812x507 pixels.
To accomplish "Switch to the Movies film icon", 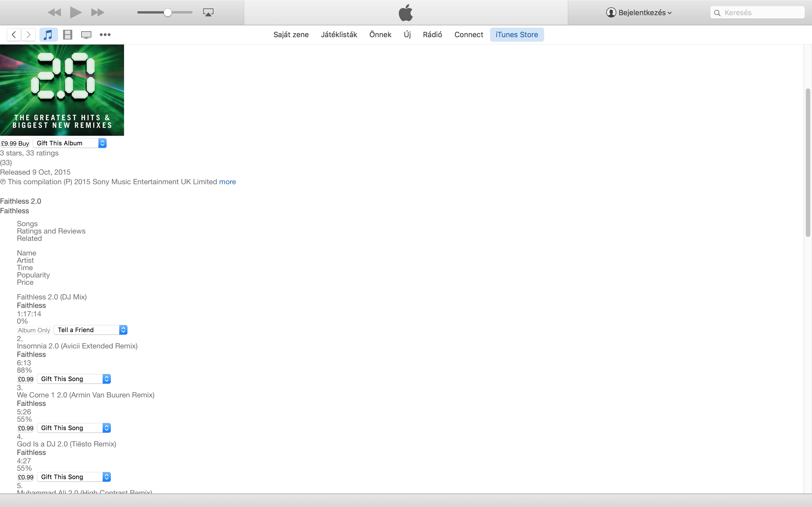I will click(67, 35).
